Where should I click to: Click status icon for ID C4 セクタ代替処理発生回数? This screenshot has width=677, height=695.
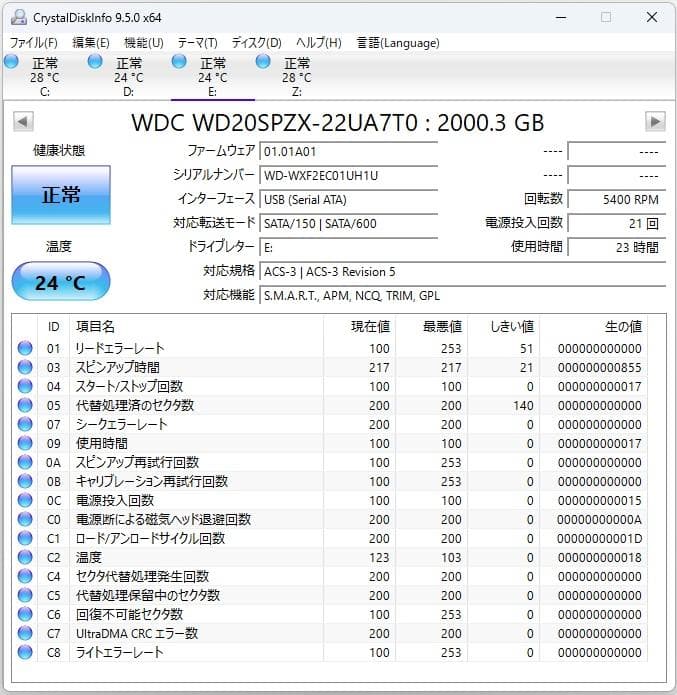click(25, 576)
